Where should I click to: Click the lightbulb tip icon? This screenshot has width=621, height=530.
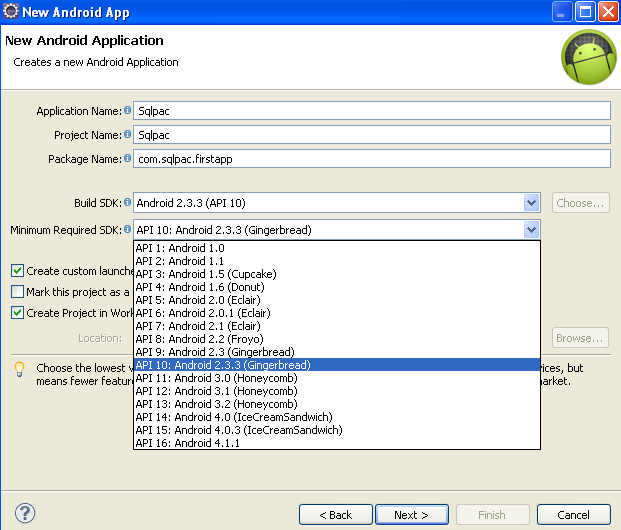click(x=19, y=369)
